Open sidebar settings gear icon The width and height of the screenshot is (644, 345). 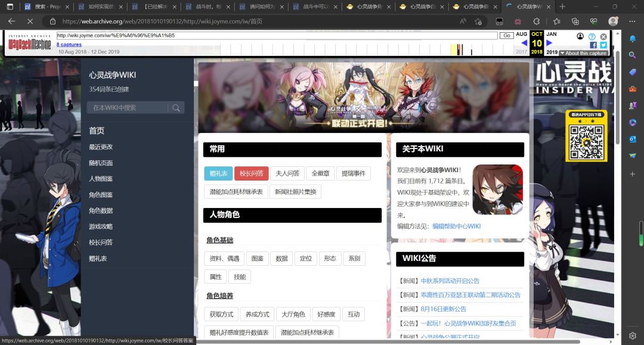point(633,335)
